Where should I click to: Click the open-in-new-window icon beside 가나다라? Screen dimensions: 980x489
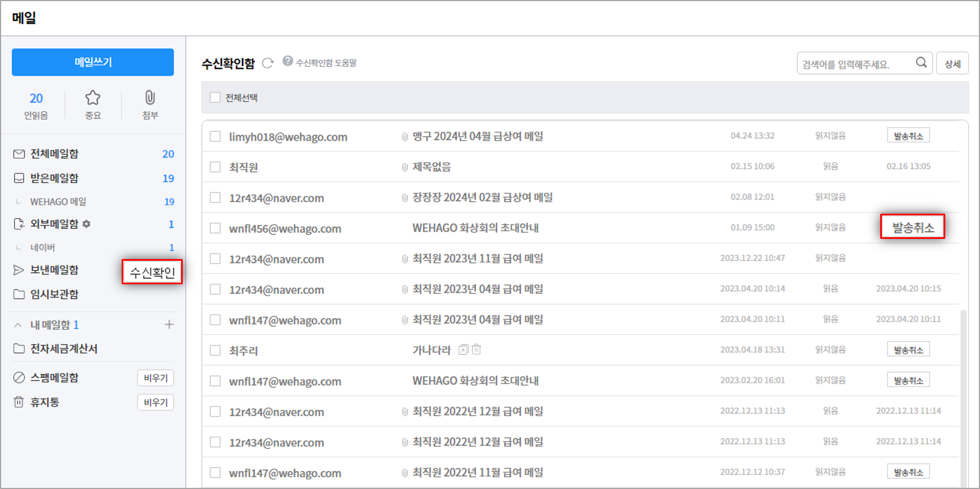click(463, 350)
